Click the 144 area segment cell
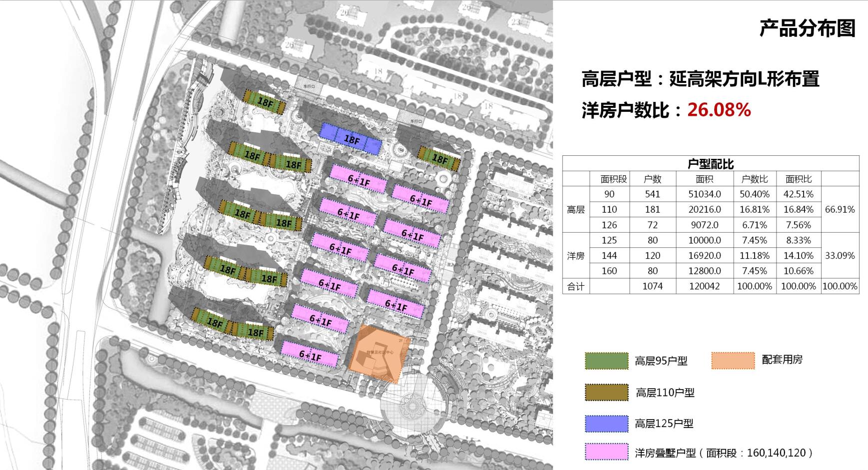868x470 pixels. pyautogui.click(x=609, y=256)
